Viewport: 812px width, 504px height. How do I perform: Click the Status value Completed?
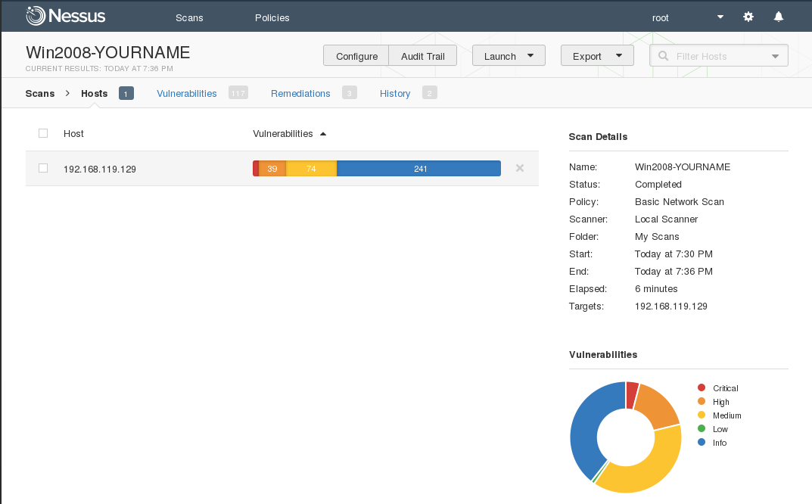click(658, 185)
